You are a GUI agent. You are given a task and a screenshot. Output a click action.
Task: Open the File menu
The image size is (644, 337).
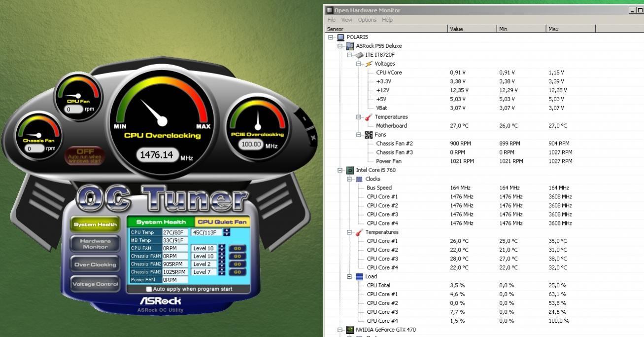(x=331, y=20)
